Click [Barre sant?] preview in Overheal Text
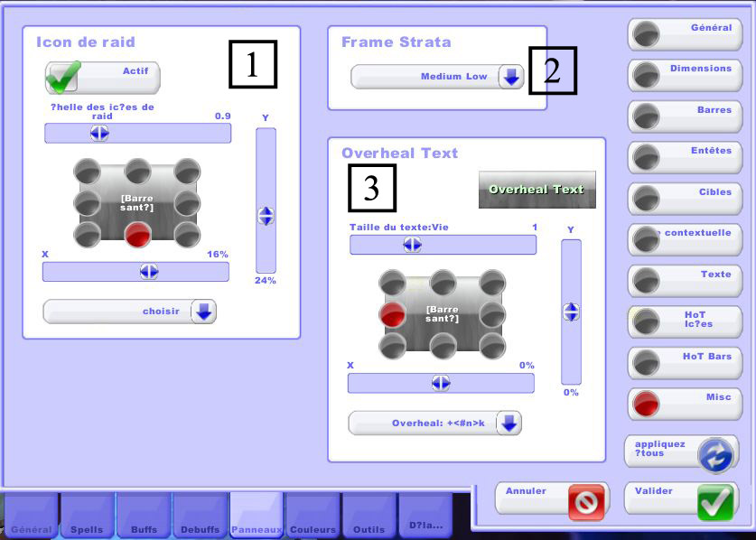 (x=442, y=314)
